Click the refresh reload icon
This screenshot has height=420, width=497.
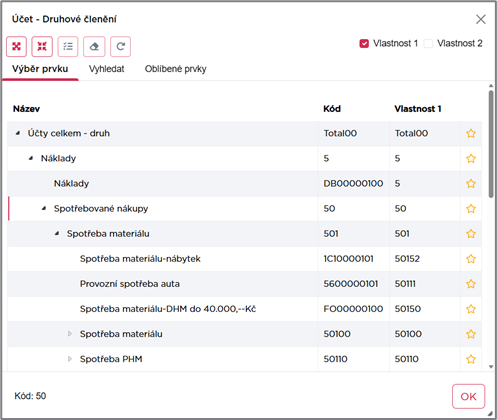(121, 46)
